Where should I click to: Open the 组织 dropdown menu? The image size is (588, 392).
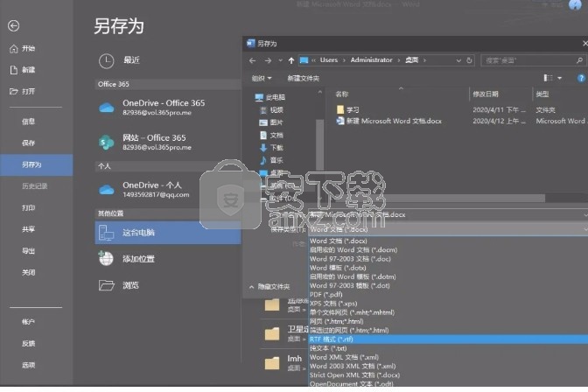[262, 78]
